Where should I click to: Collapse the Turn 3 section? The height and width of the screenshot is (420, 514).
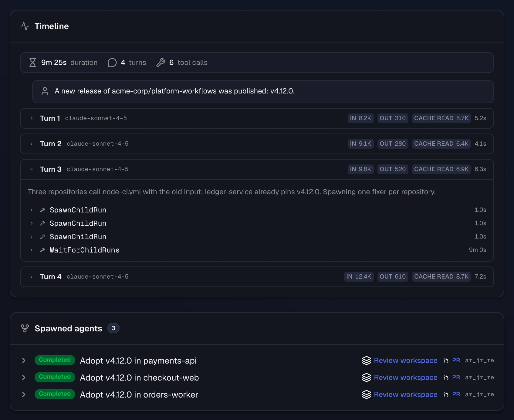point(32,169)
